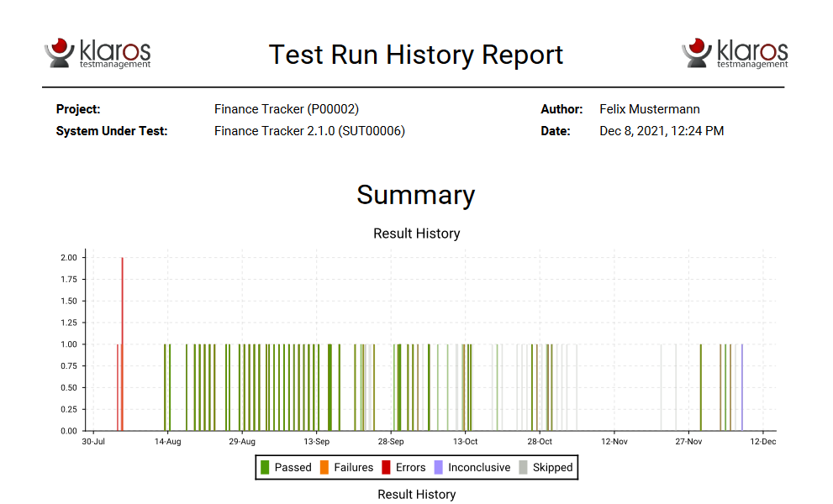
Task: Click the tall red error bar in the chart
Action: (122, 343)
